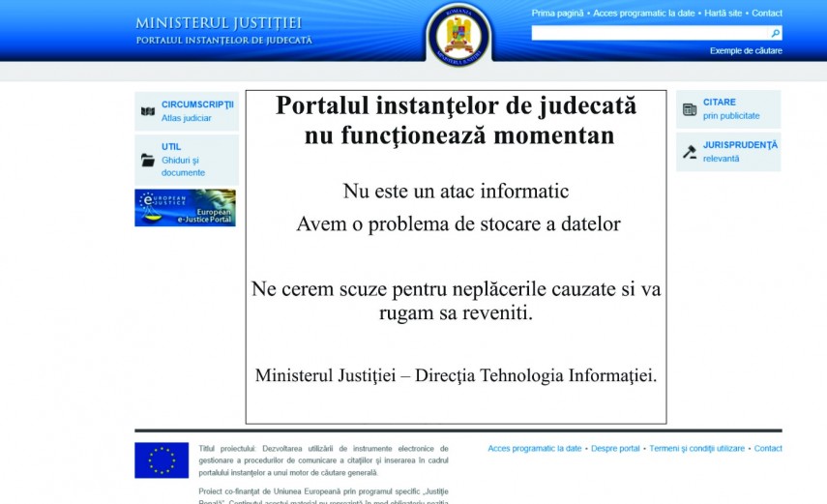Click into the search input field
Screen dimensions: 827x504
pyautogui.click(x=650, y=33)
